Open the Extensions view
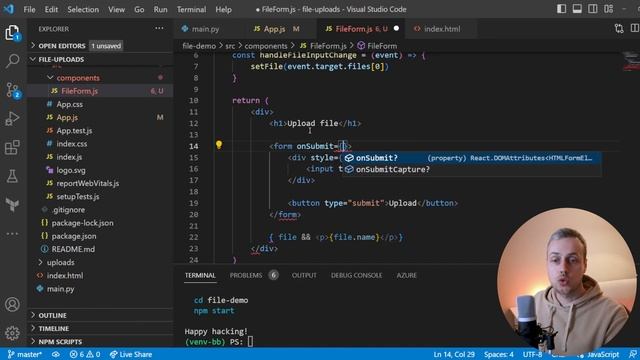Image resolution: width=640 pixels, height=360 pixels. coord(12,147)
